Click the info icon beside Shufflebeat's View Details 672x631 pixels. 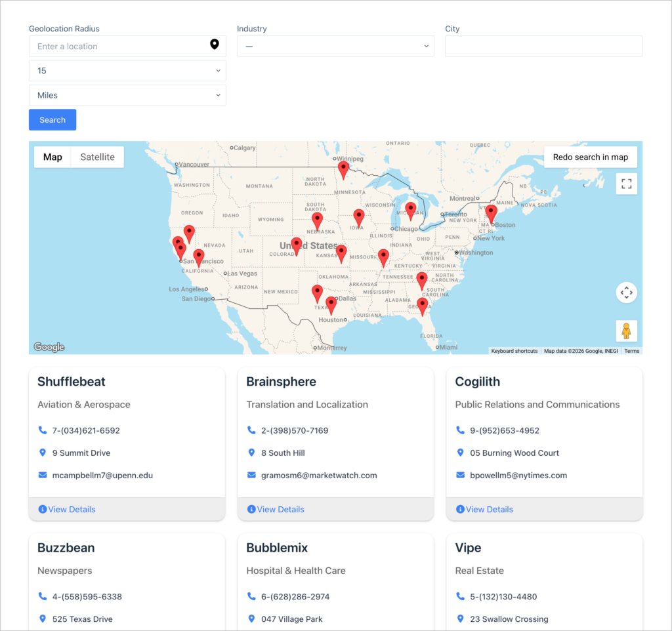(43, 509)
